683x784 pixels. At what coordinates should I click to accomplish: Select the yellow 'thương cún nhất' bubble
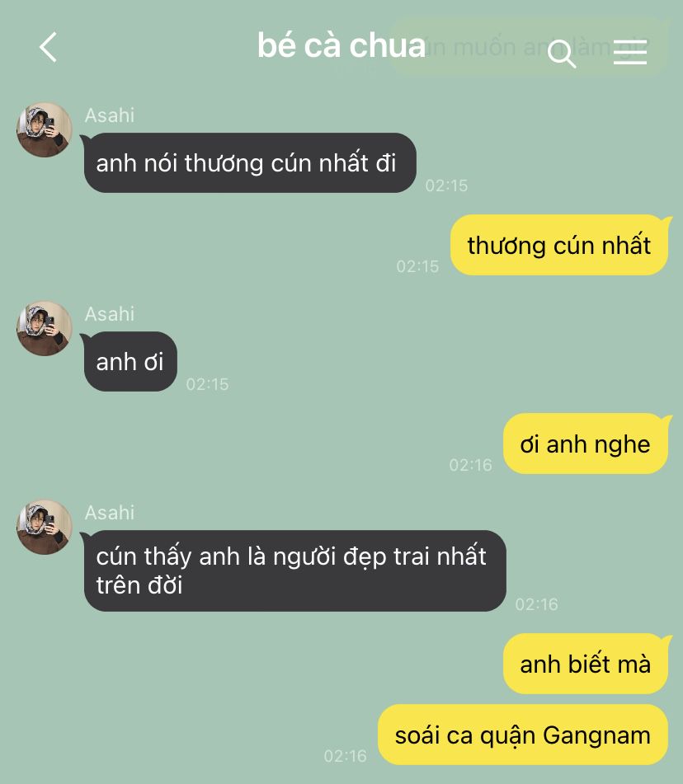tap(559, 245)
